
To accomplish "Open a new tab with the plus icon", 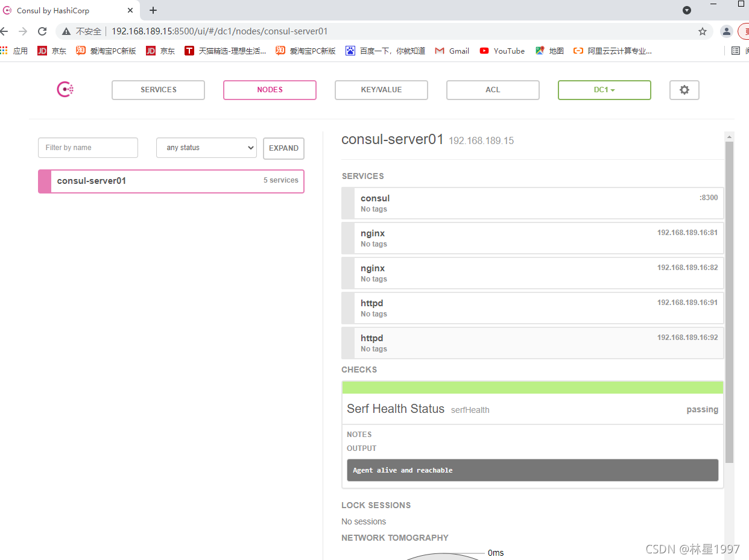I will (153, 10).
